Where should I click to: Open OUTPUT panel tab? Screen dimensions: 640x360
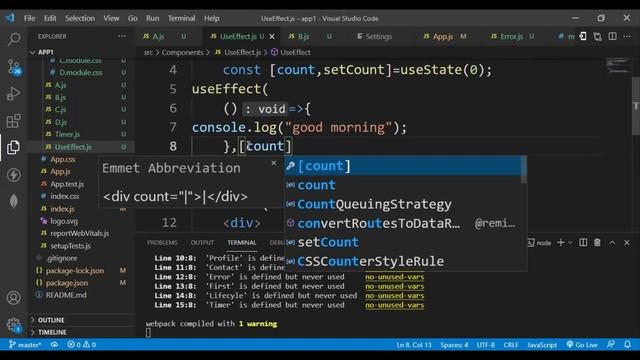[202, 242]
